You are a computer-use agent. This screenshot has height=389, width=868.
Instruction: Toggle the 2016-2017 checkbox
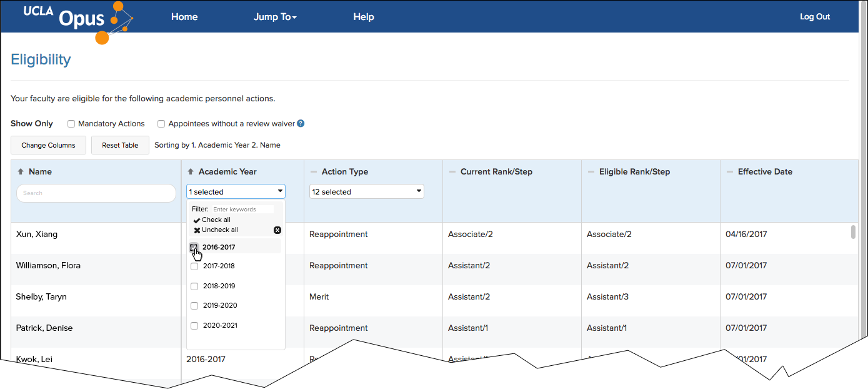tap(194, 247)
